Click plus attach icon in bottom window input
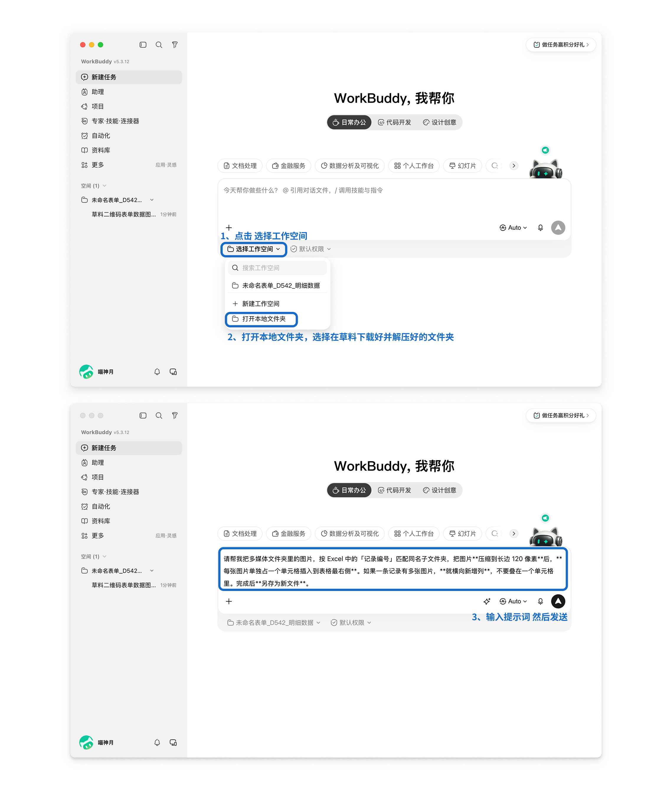The width and height of the screenshot is (672, 790). point(228,601)
